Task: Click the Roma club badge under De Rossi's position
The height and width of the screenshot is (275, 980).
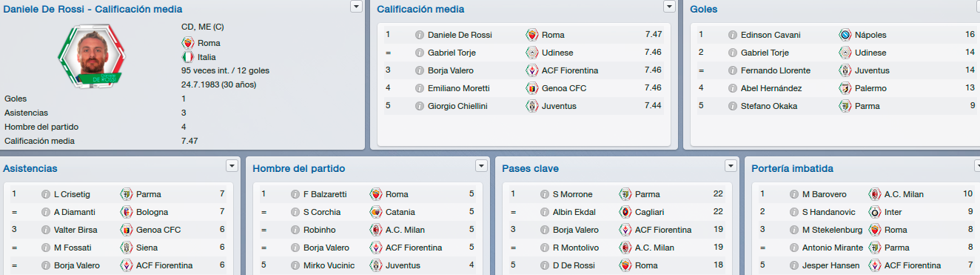Action: pyautogui.click(x=187, y=43)
